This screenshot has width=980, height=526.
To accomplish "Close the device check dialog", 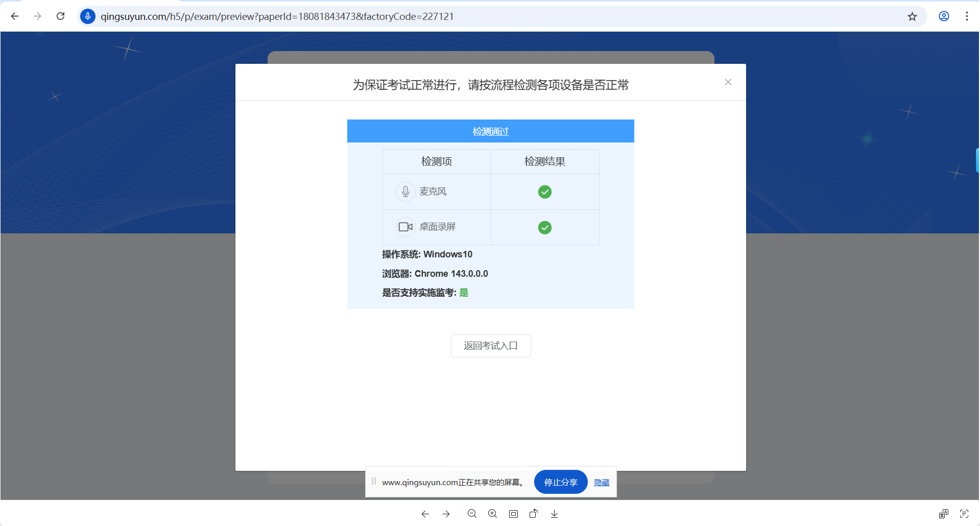I will [x=728, y=82].
